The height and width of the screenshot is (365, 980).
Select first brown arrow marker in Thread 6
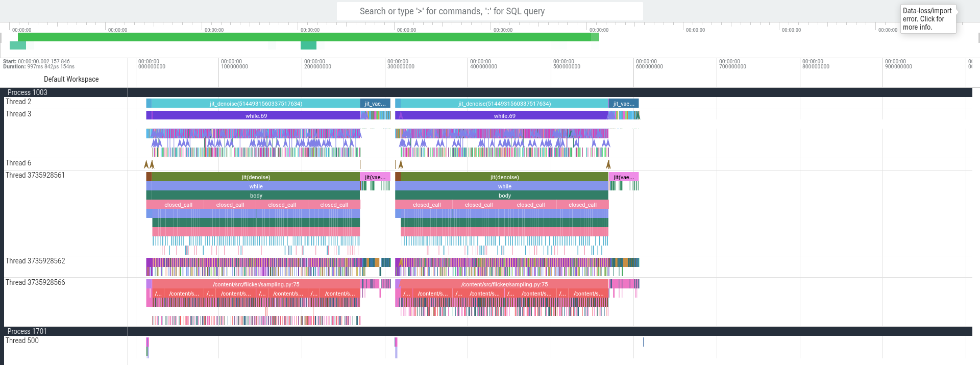(146, 164)
